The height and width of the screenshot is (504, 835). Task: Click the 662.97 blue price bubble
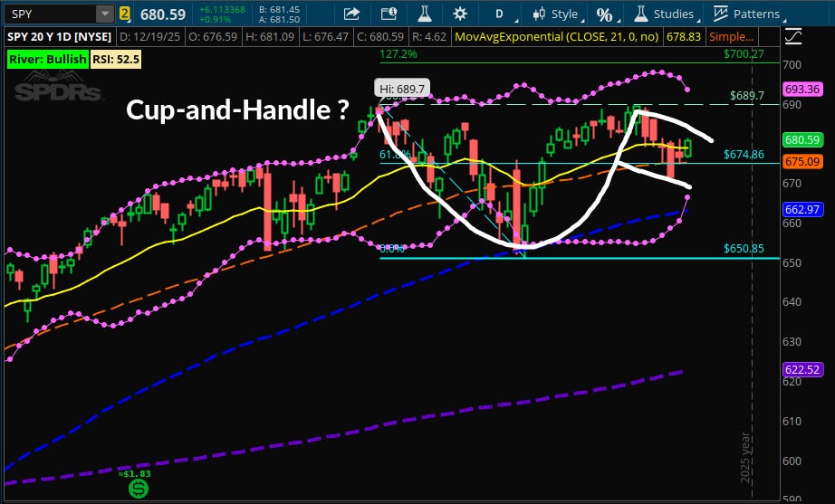pos(802,209)
